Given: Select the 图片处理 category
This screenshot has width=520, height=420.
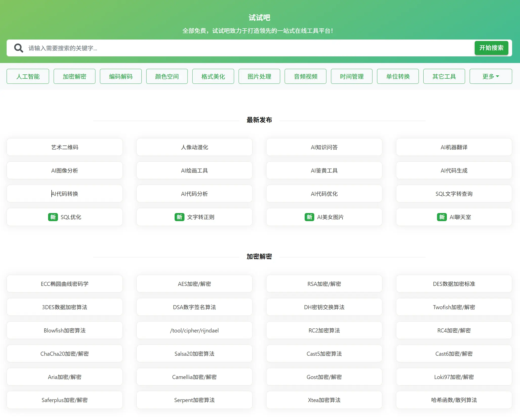Looking at the screenshot, I should [x=259, y=76].
